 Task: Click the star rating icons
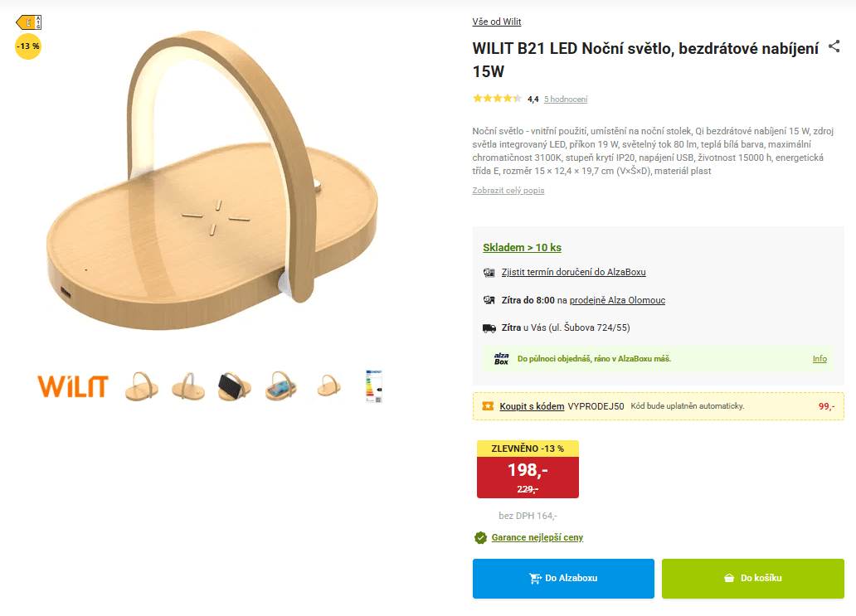click(x=497, y=99)
